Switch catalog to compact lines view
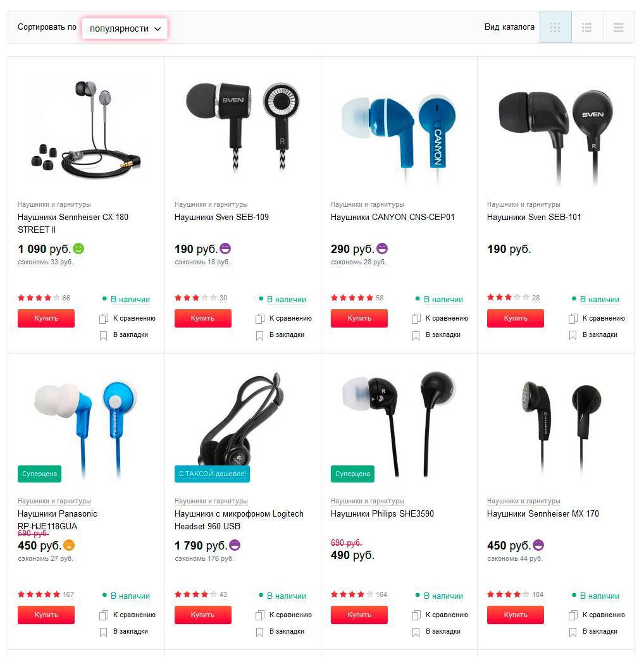The height and width of the screenshot is (657, 644). click(x=619, y=27)
